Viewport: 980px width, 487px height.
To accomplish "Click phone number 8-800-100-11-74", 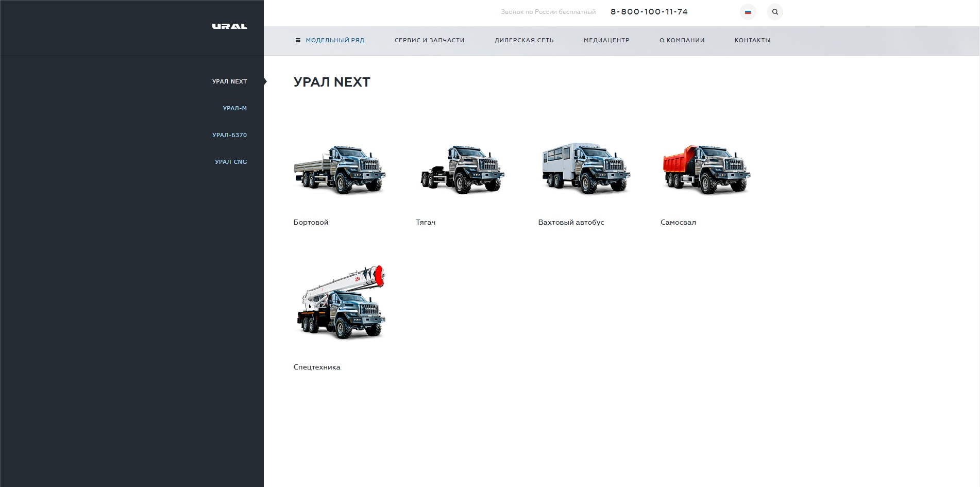I will pos(649,12).
